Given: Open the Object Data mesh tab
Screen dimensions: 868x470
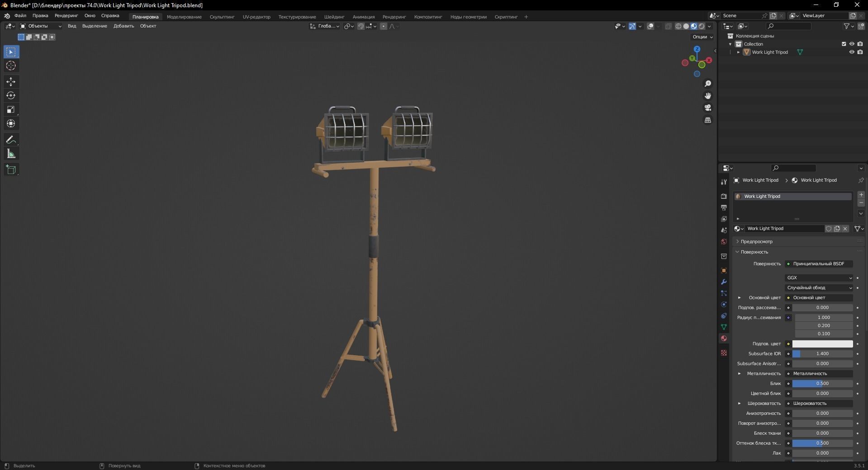Looking at the screenshot, I should pyautogui.click(x=724, y=327).
